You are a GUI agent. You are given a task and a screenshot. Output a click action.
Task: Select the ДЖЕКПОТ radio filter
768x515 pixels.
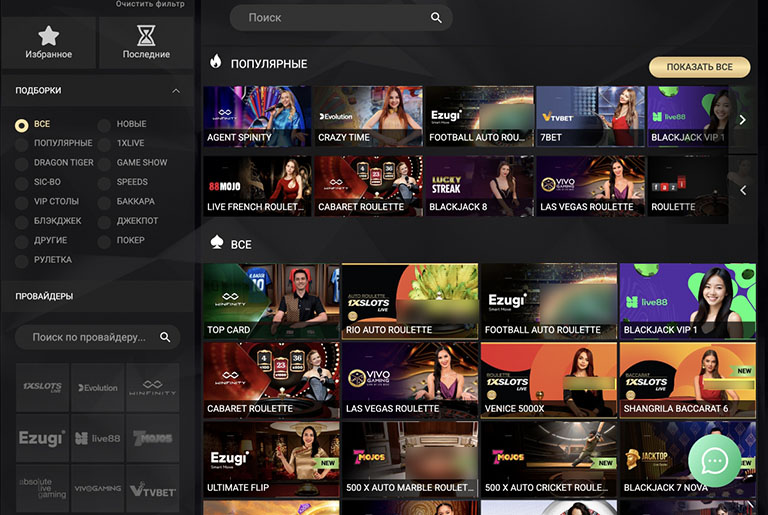tap(104, 222)
